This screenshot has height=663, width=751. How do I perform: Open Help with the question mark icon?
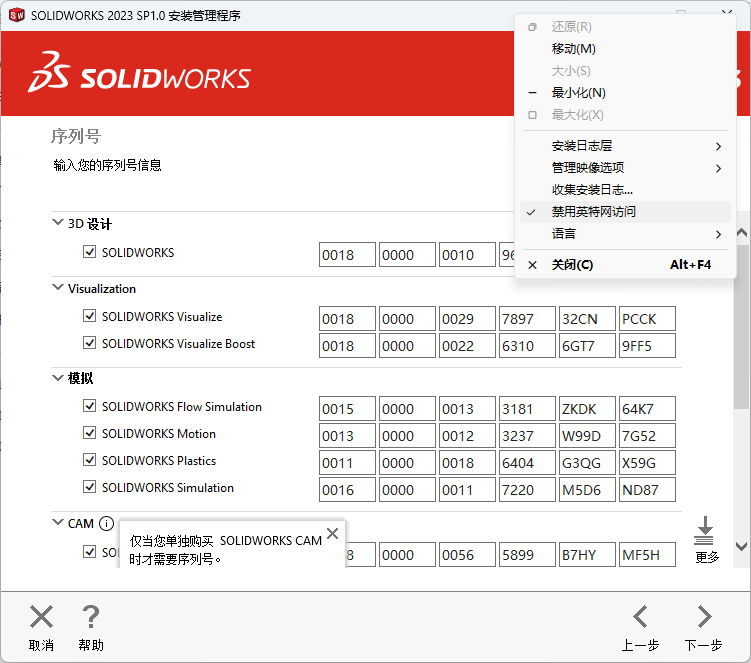(91, 617)
